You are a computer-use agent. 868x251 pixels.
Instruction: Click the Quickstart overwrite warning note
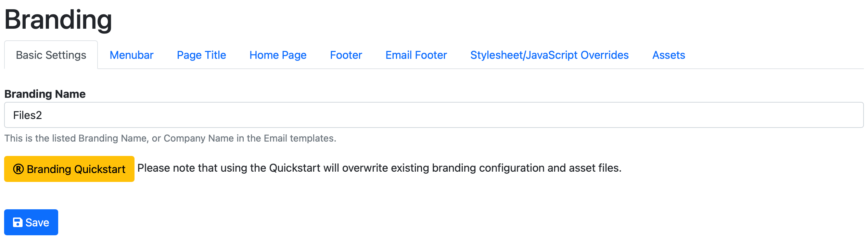coord(379,168)
